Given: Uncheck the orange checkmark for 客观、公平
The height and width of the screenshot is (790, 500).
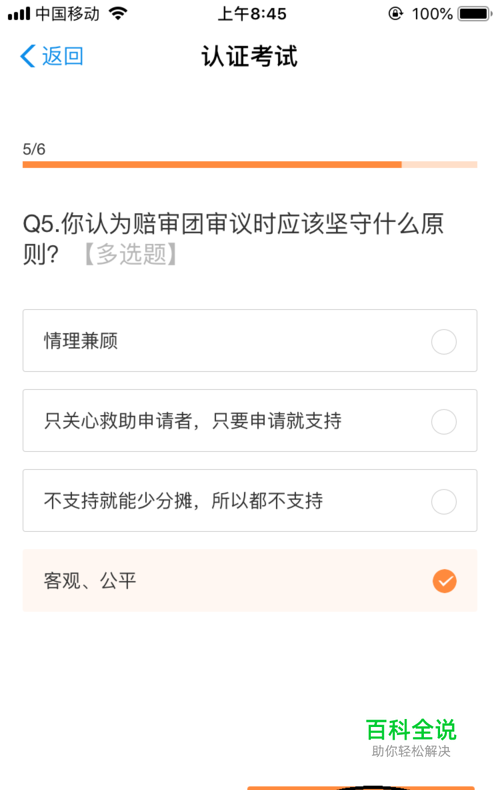Looking at the screenshot, I should 445,581.
